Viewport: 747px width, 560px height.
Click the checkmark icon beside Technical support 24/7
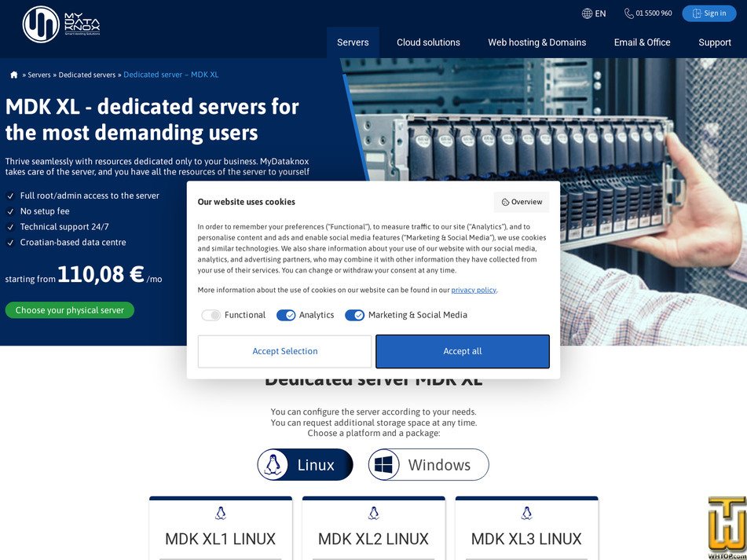pos(10,227)
